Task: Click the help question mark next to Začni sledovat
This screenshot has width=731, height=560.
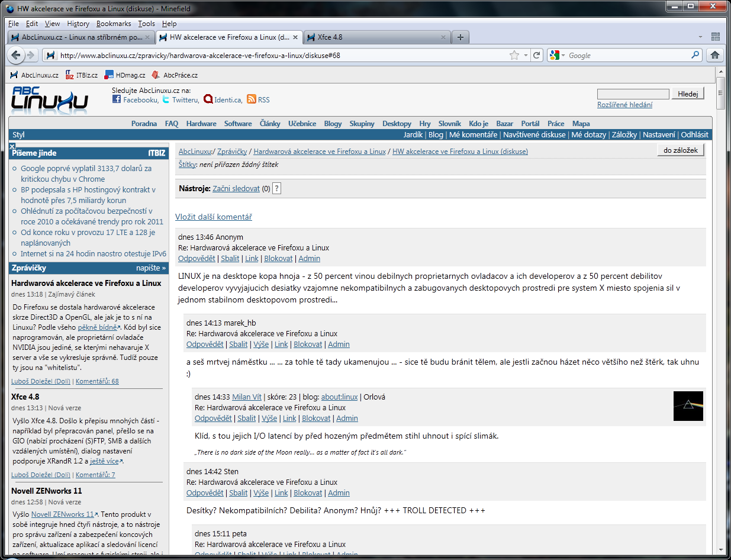Action: coord(276,188)
